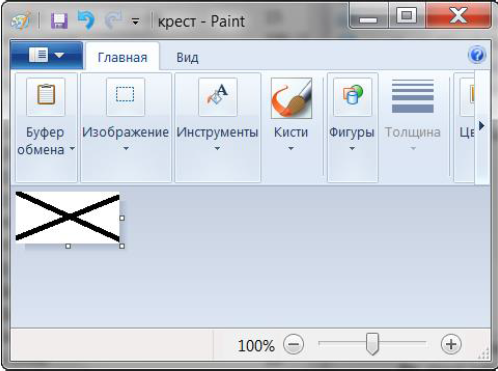The width and height of the screenshot is (498, 371).
Task: Expand the Quick Access Toolbar customize arrow
Action: [x=135, y=22]
